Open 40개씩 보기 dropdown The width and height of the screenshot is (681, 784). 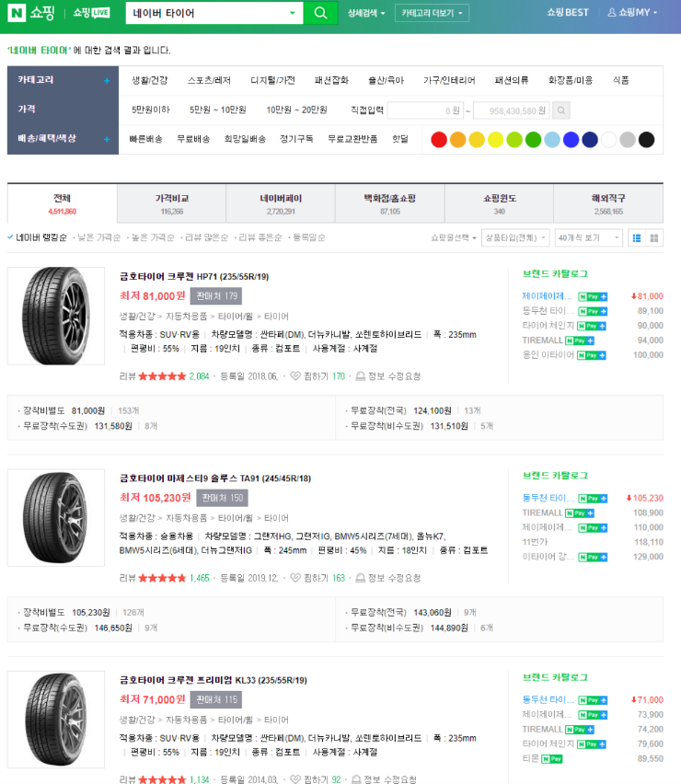coord(588,238)
